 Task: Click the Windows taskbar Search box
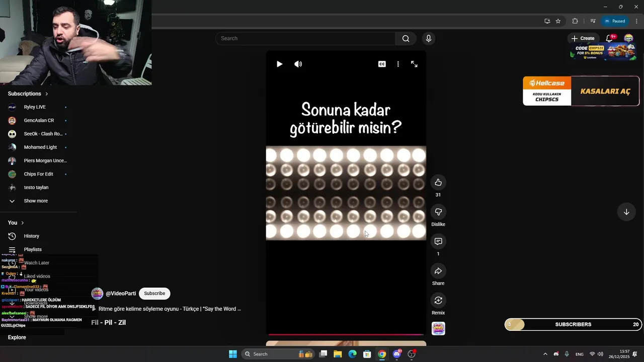click(x=277, y=354)
